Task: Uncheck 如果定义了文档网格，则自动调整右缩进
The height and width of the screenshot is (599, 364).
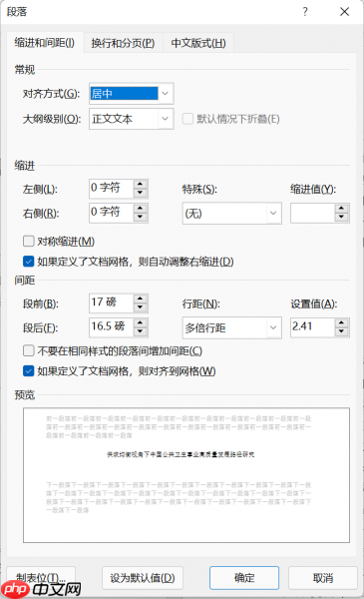Action: tap(29, 262)
